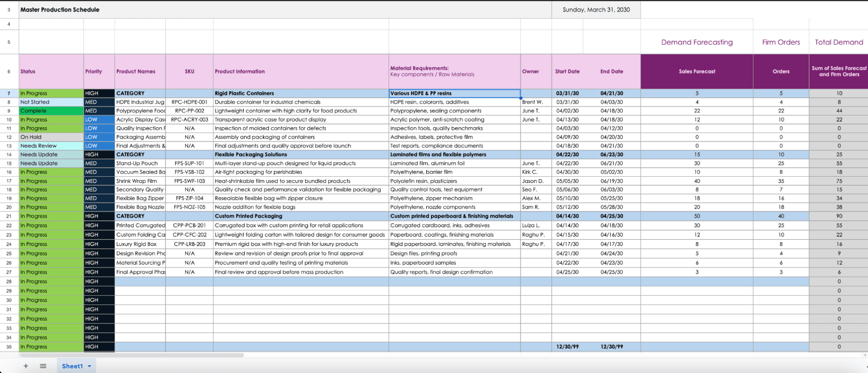Screen dimensions: 868x373
Task: Select the Shrink Wrap Film product cell
Action: [140, 181]
